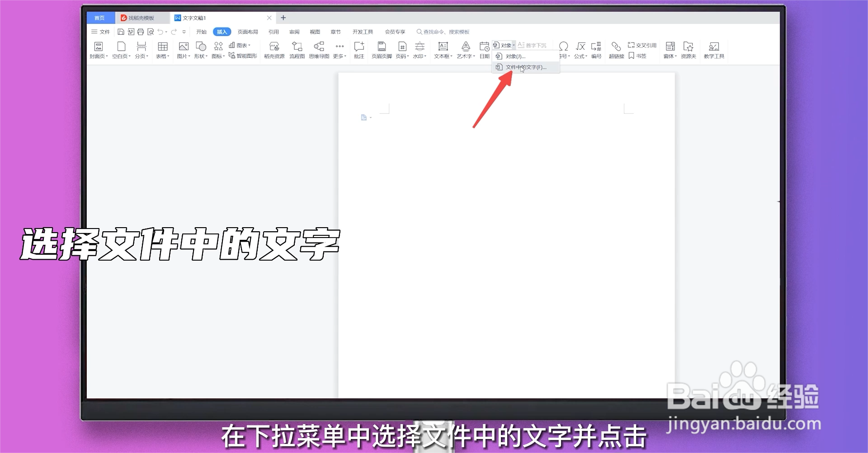
Task: Click the Redo arrow icon
Action: tap(174, 32)
